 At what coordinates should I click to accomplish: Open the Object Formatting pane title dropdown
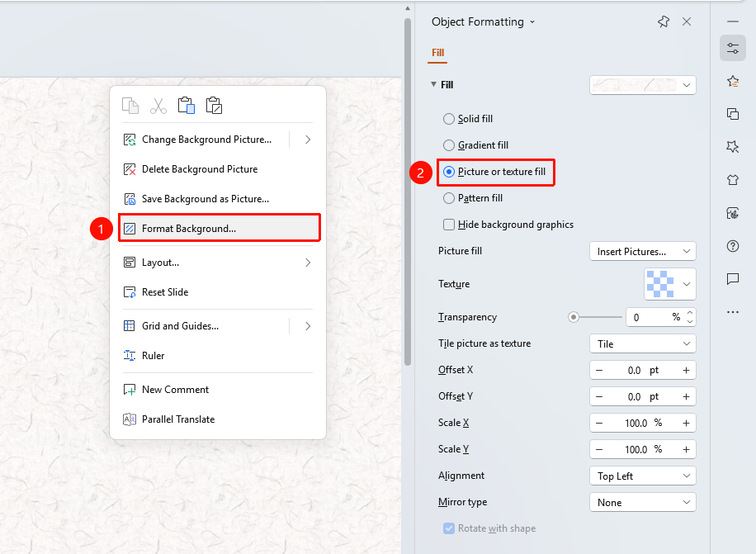coord(532,21)
